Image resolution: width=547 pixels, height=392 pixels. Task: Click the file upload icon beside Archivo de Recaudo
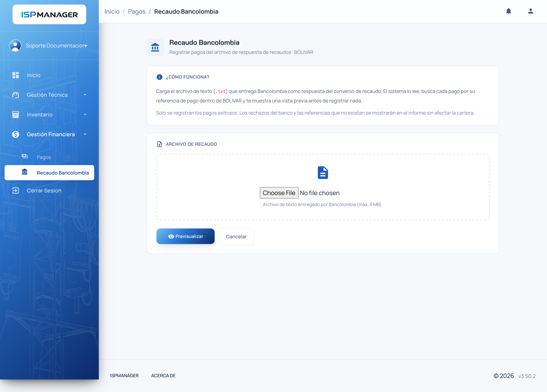[x=159, y=144]
